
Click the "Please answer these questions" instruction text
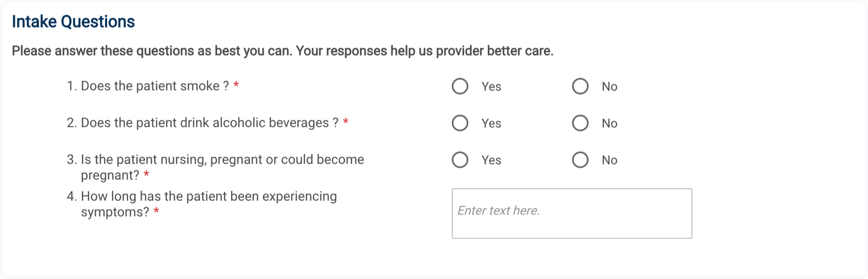pyautogui.click(x=282, y=51)
